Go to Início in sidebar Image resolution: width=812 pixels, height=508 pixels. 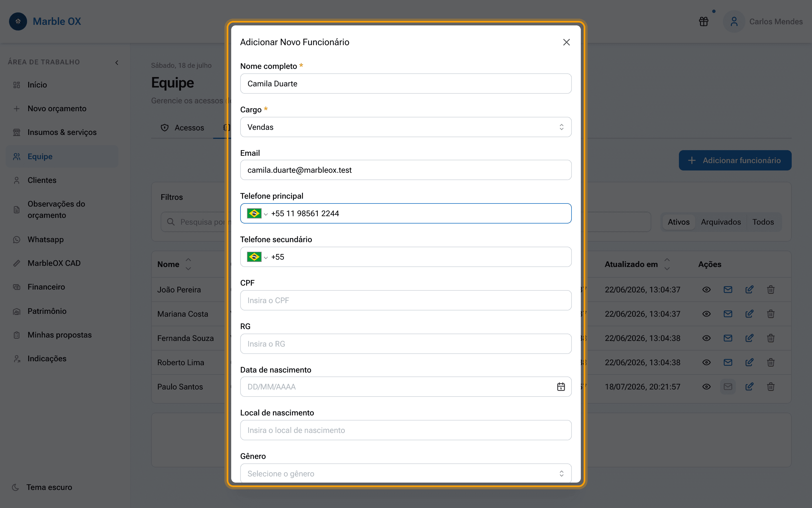[62, 85]
